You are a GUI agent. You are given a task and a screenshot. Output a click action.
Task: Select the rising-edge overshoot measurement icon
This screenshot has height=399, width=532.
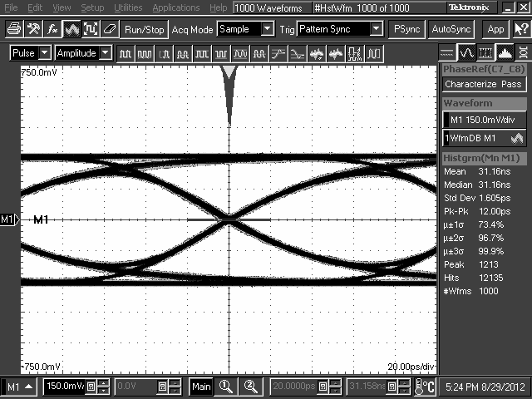coord(278,53)
